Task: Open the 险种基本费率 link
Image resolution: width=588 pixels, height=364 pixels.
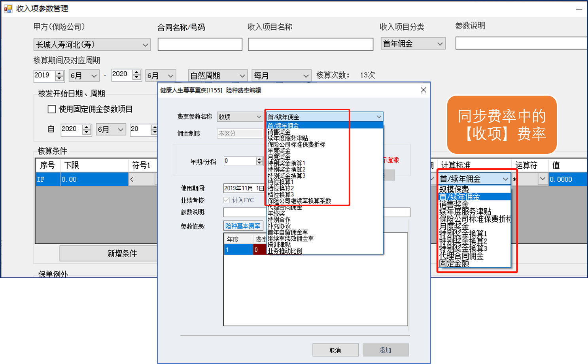Action: (243, 226)
